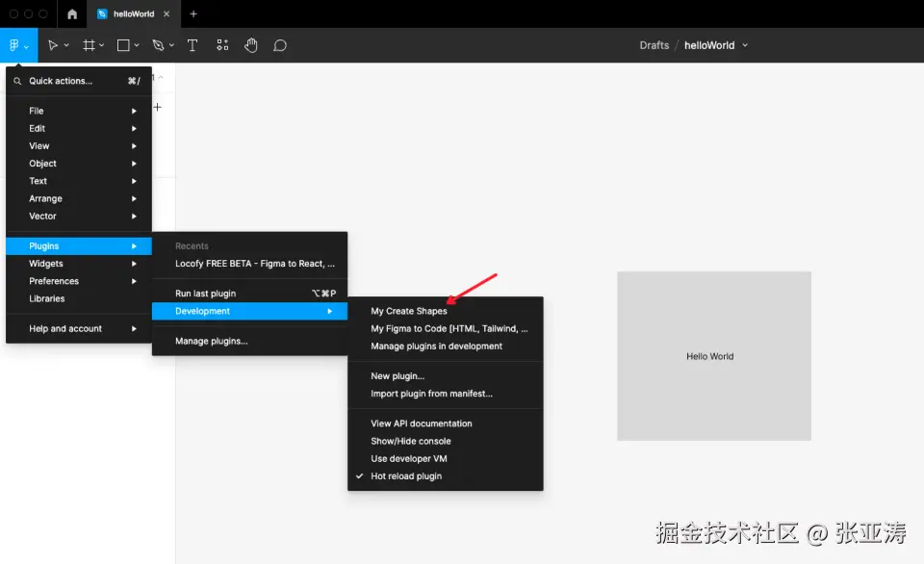The image size is (924, 564).
Task: Click helloWorld file name in header
Action: click(709, 45)
